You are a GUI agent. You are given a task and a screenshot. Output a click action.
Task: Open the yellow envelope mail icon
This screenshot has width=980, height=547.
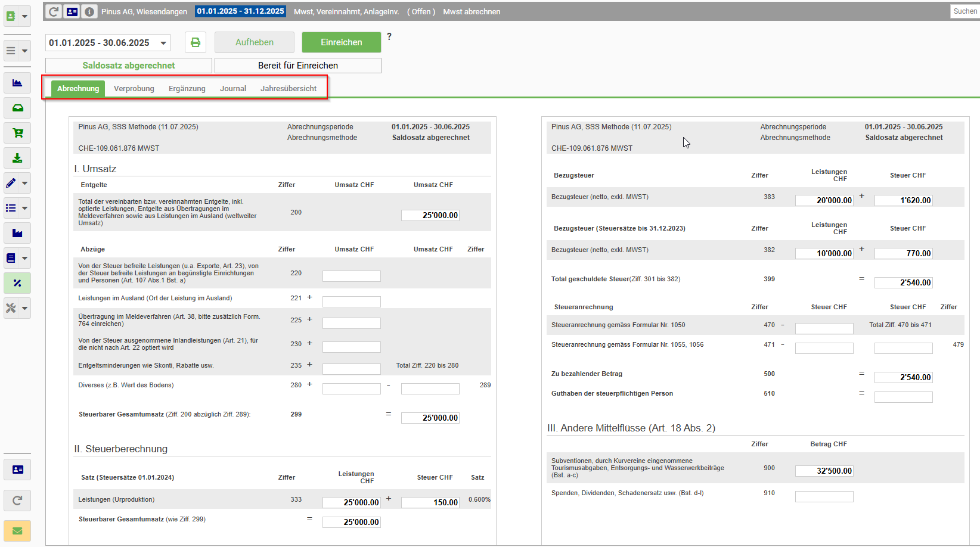coord(17,531)
